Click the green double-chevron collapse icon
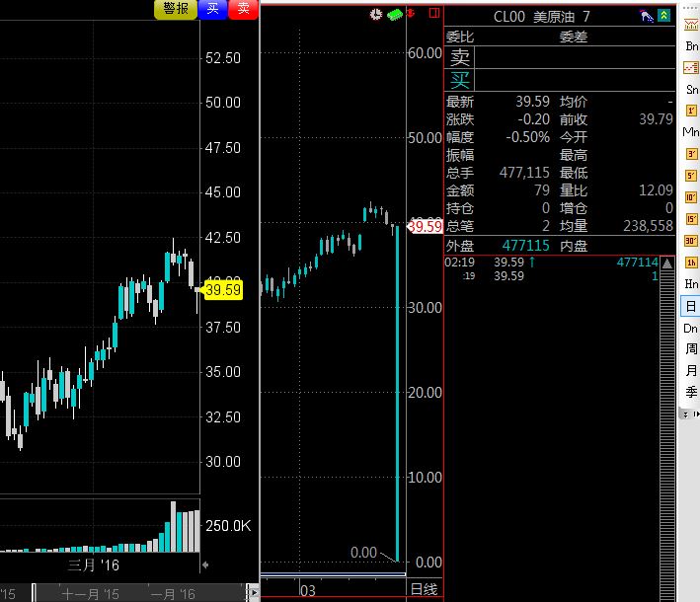Screen dimensions: 700x602 point(663,16)
